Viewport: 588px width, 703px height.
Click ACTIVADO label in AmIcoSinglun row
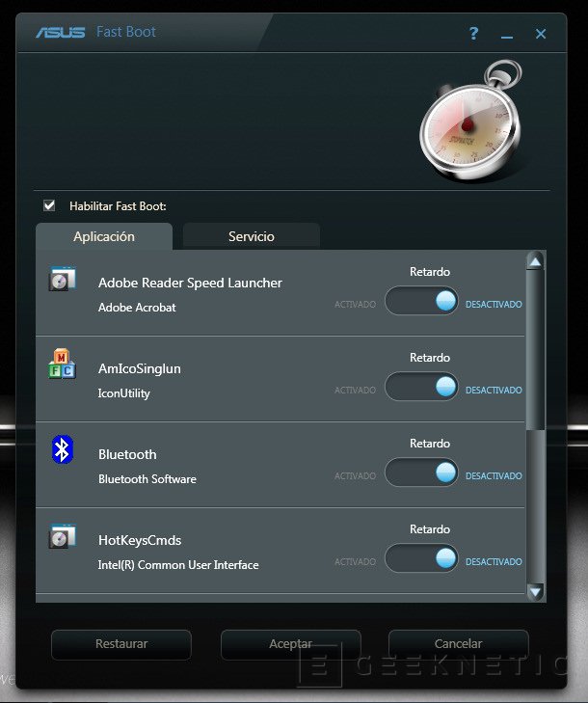click(x=355, y=390)
